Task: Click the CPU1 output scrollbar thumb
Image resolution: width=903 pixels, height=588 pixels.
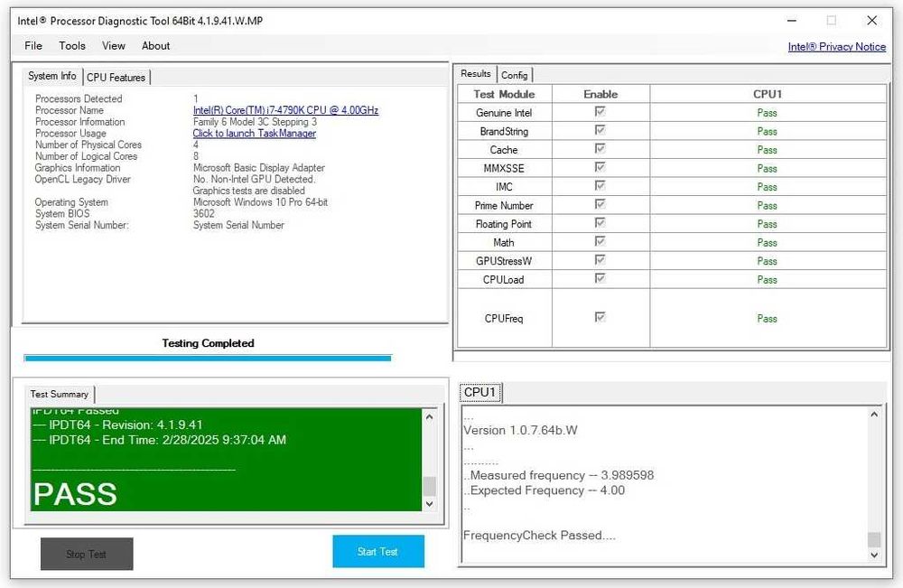Action: [x=874, y=539]
